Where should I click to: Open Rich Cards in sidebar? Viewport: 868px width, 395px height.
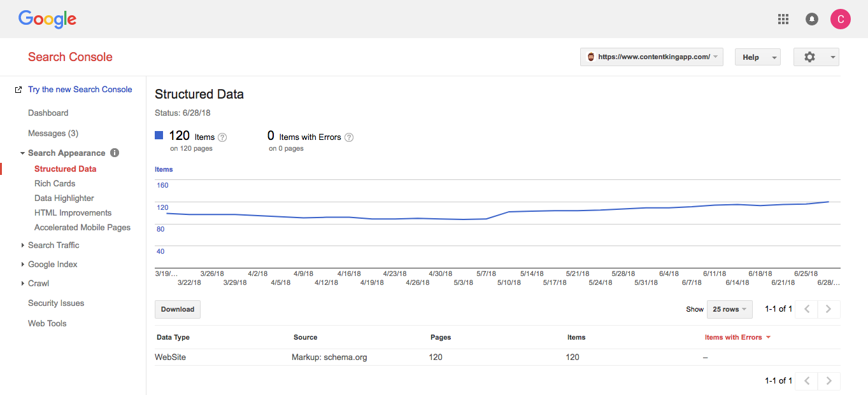pyautogui.click(x=55, y=183)
